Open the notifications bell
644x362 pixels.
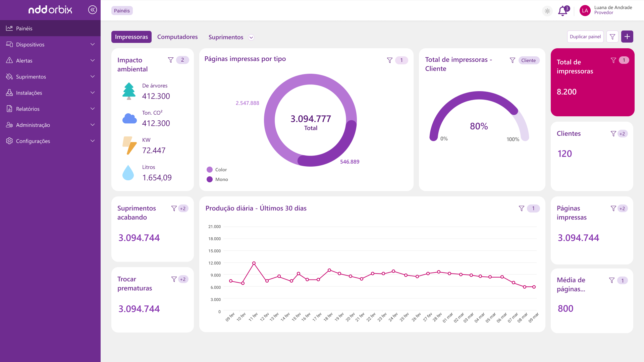pos(562,11)
